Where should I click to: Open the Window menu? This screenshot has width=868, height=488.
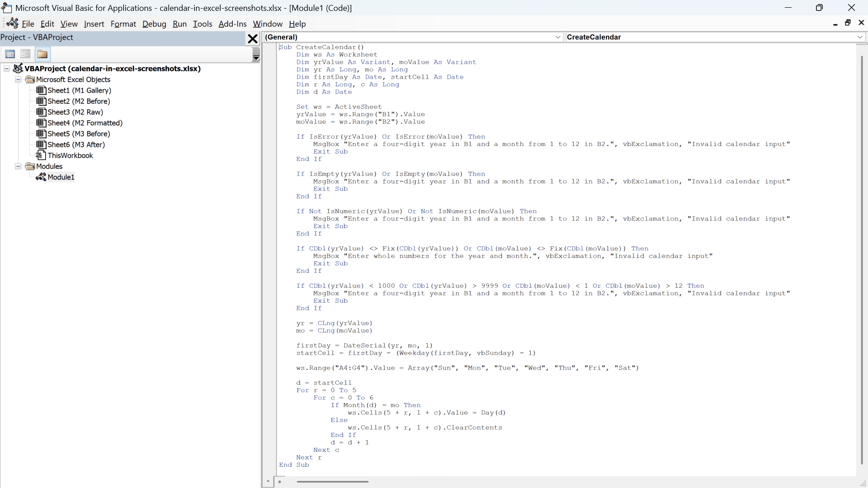[x=268, y=24]
